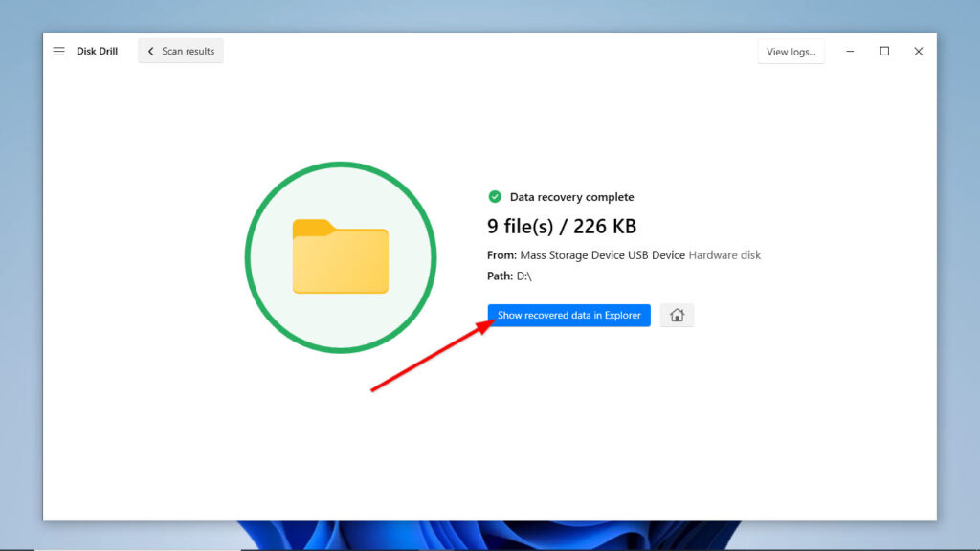Screen dimensions: 980x551
Task: Click the red arrow annotation graphic
Action: click(431, 359)
